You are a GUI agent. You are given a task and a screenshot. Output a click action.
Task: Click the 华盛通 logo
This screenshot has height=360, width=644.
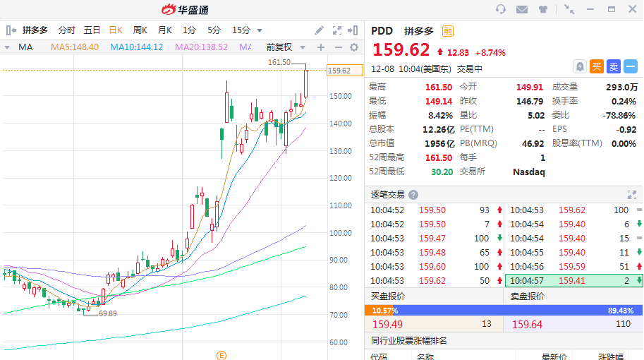coord(185,9)
